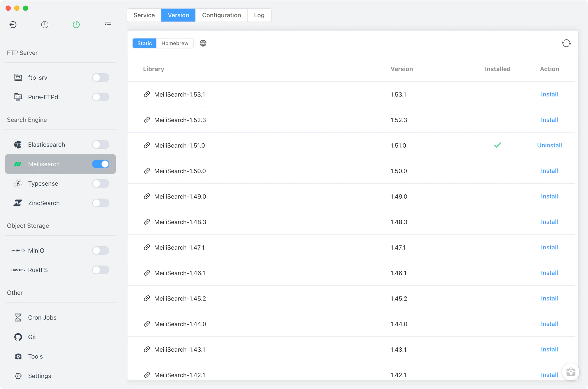Click the Cron Jobs hourglass icon
The height and width of the screenshot is (389, 588).
(18, 317)
